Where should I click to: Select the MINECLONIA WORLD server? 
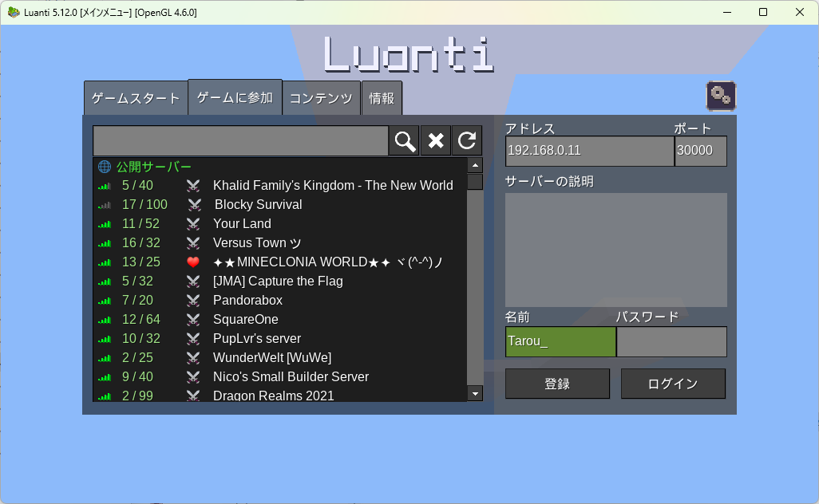pos(280,262)
